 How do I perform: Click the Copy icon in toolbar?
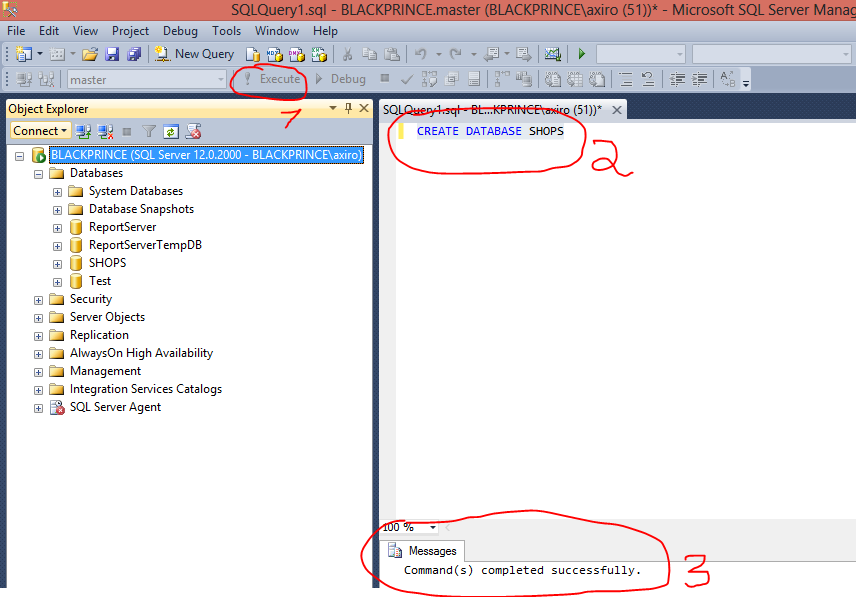[370, 54]
